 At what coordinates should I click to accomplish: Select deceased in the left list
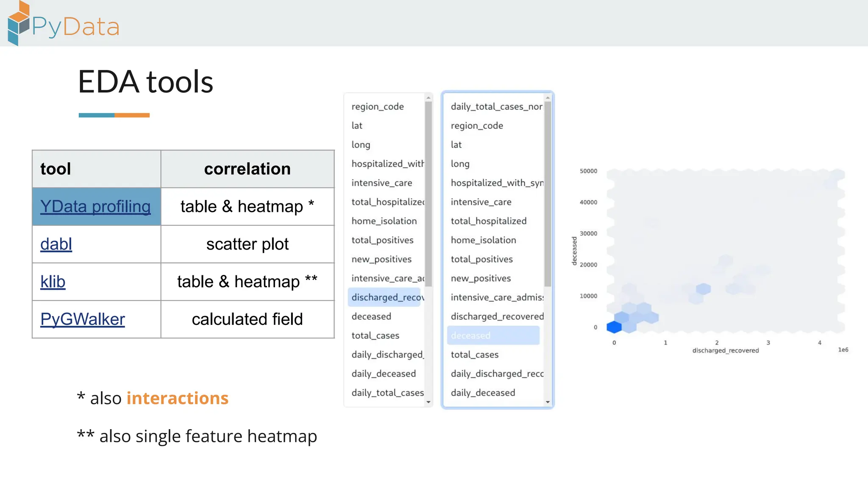point(371,316)
